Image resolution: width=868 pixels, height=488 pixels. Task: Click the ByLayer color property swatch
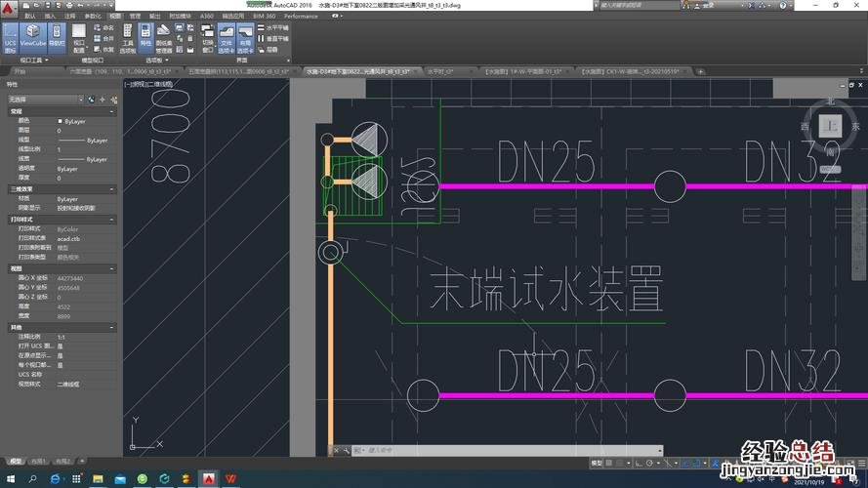click(x=61, y=120)
